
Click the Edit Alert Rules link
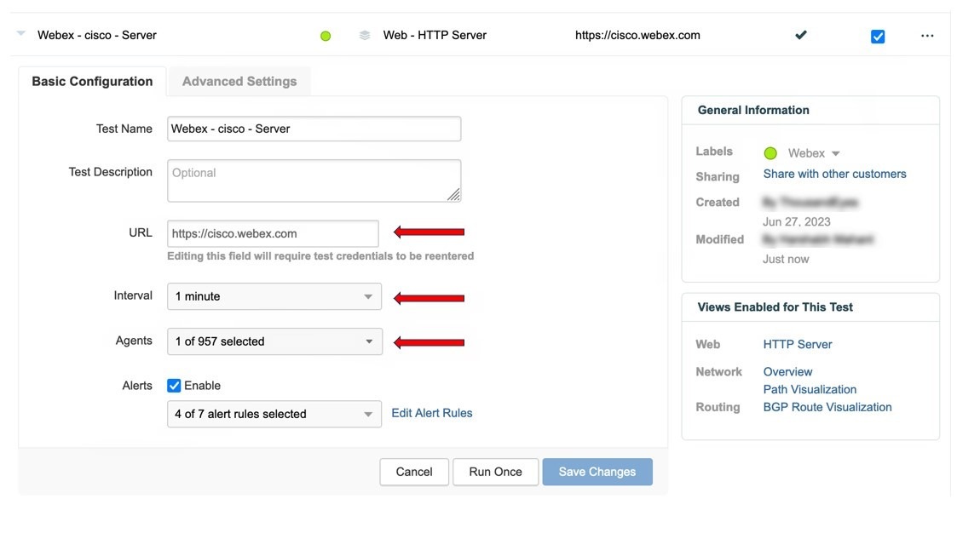pos(432,413)
